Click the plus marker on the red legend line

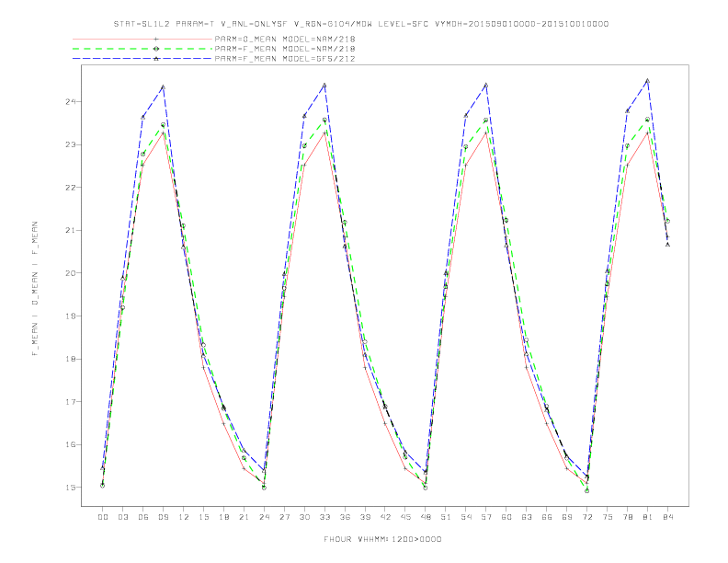coord(156,39)
